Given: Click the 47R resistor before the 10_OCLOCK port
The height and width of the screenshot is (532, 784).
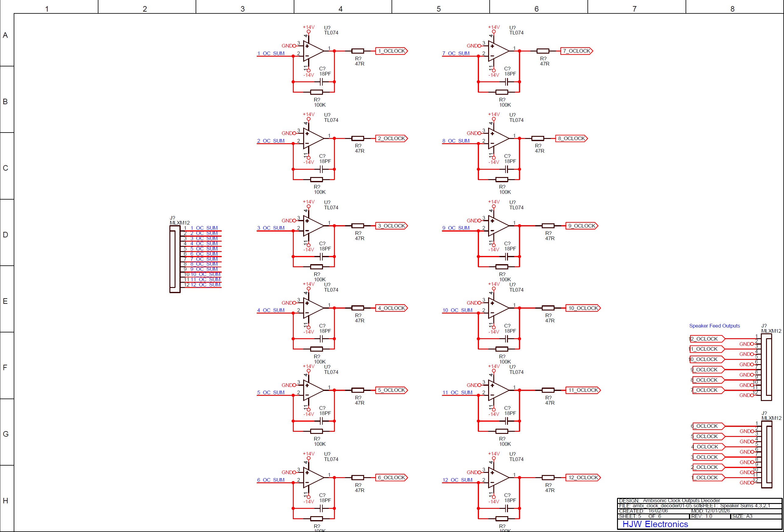Looking at the screenshot, I should click(548, 308).
